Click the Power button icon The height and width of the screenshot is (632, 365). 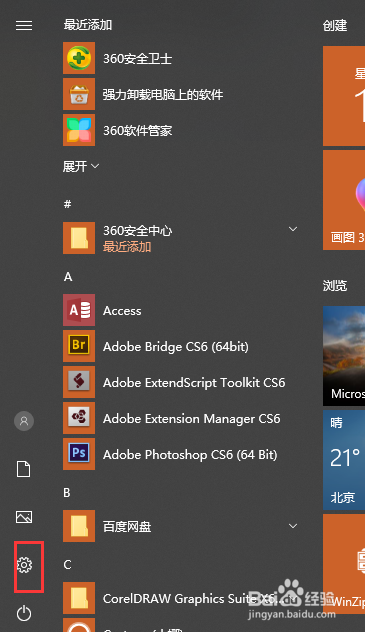point(24,613)
